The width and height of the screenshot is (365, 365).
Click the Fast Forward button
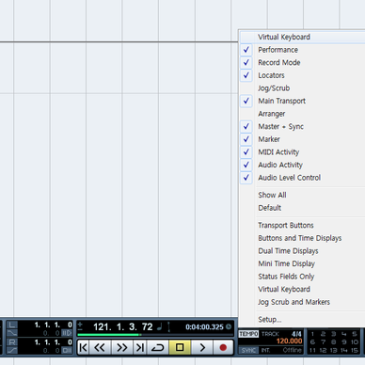tap(122, 347)
